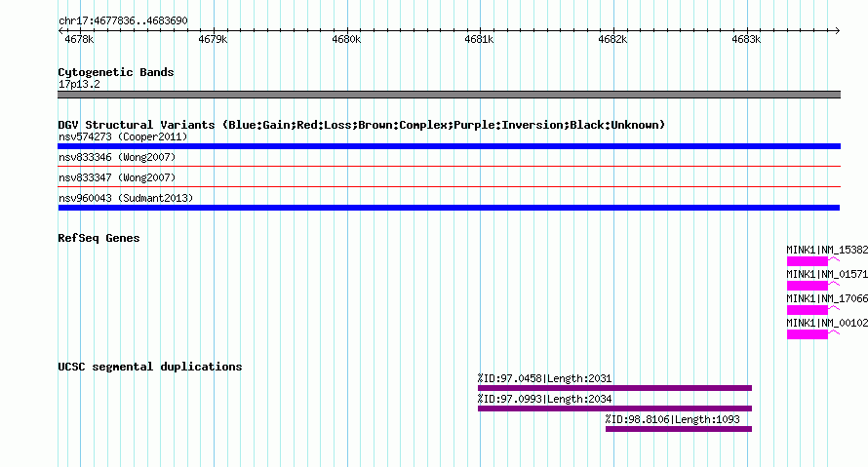The height and width of the screenshot is (467, 868).
Task: Open the nsv574273 (Cooper2011) label
Action: click(x=123, y=136)
